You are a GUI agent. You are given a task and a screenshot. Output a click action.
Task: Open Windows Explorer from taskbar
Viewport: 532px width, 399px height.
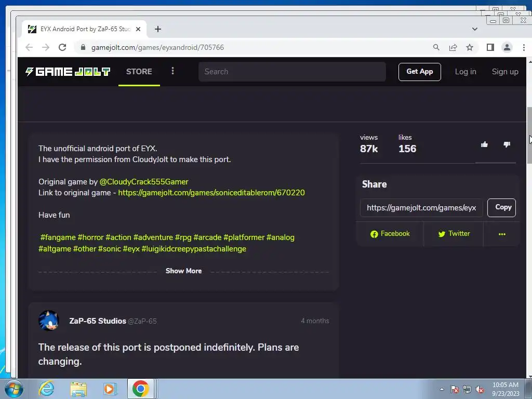tap(78, 389)
